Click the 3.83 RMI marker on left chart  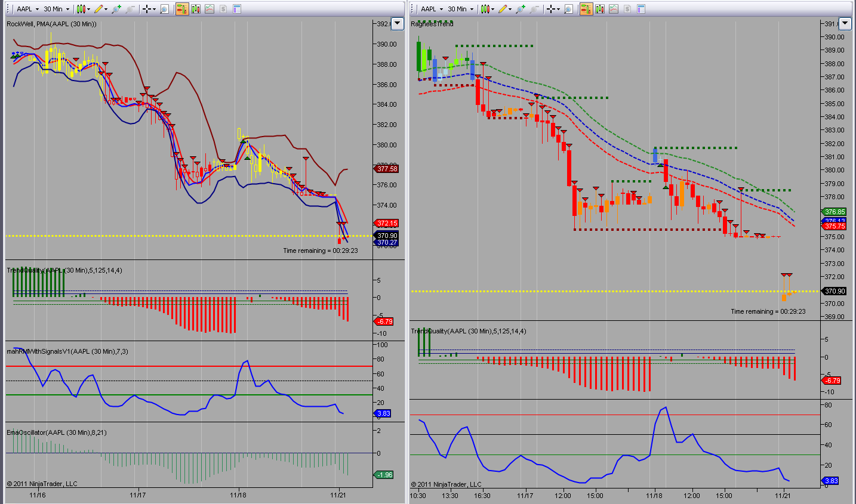pyautogui.click(x=383, y=413)
